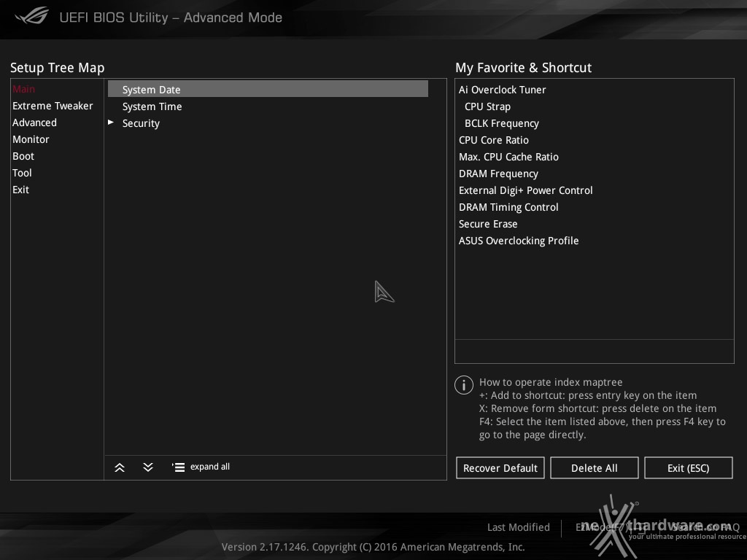Select Exit in tree map
747x560 pixels.
click(x=20, y=190)
